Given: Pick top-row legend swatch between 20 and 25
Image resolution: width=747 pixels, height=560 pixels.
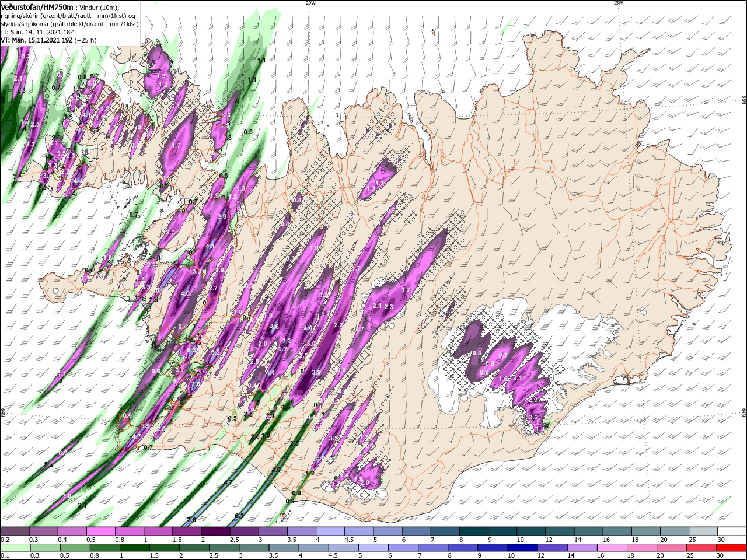Looking at the screenshot, I should click(675, 531).
